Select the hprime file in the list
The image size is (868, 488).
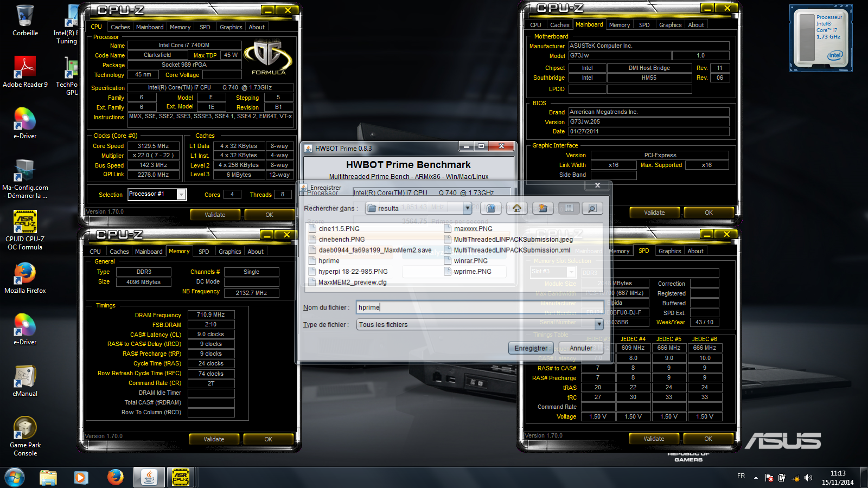pyautogui.click(x=324, y=261)
